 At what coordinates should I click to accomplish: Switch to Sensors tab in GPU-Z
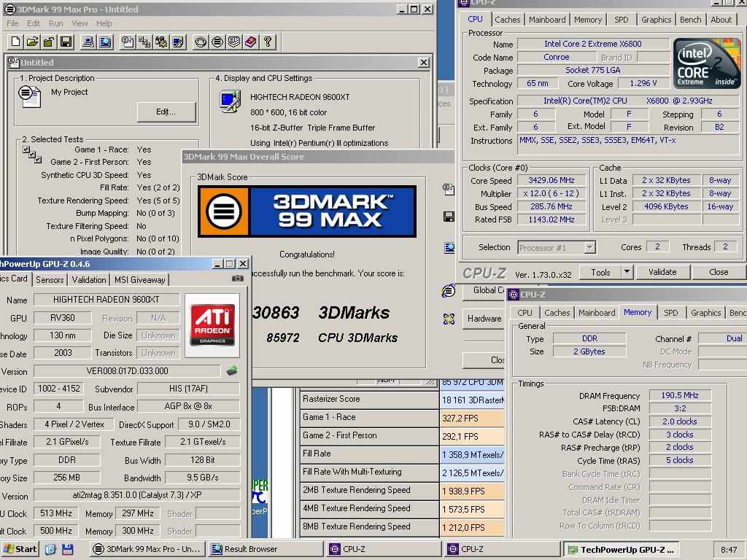50,279
